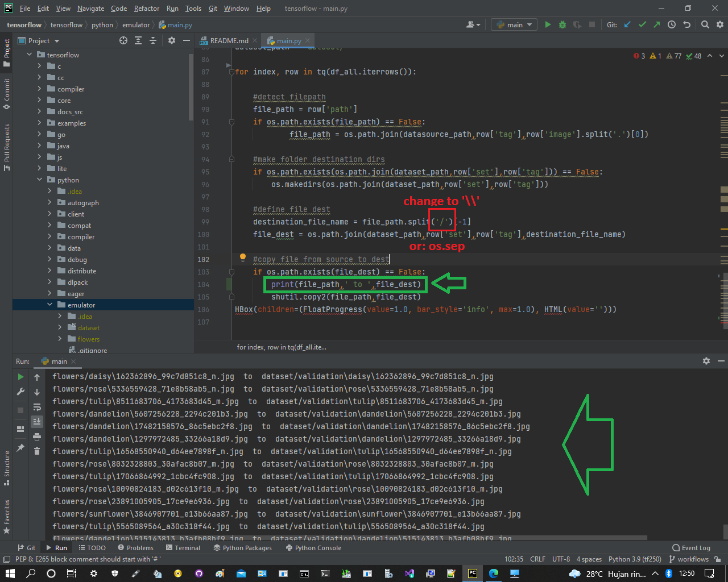
Task: Click the UTF-8 encoding in the status bar
Action: (561, 559)
